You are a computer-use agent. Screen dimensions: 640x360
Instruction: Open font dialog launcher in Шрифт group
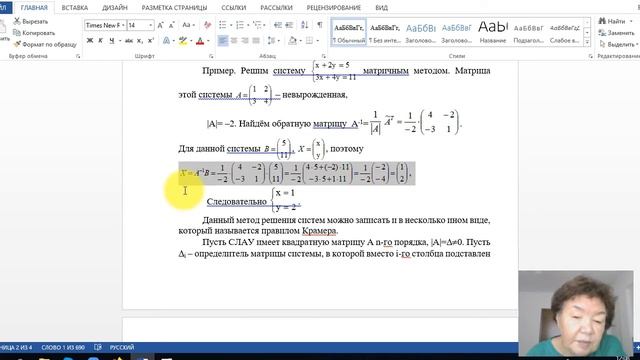pos(211,56)
